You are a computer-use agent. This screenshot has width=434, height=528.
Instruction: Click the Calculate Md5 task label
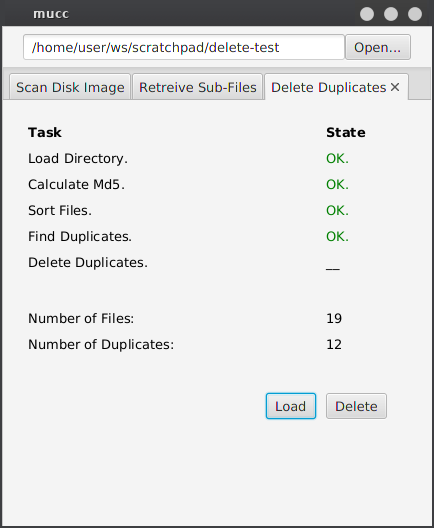(x=76, y=184)
